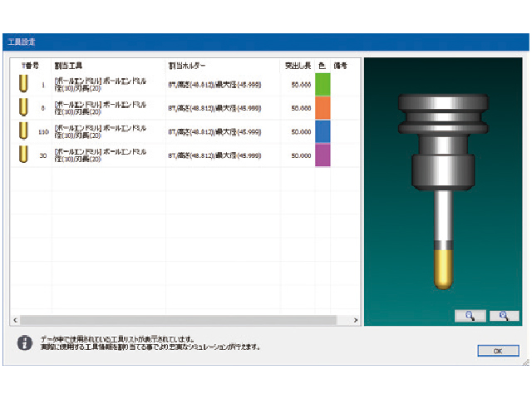Click the T番号 column header
The width and height of the screenshot is (532, 399).
(31, 66)
